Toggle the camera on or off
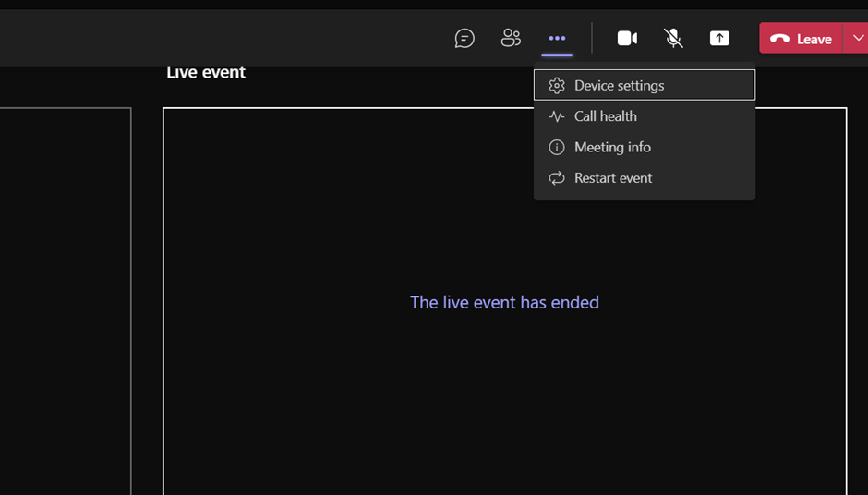 click(x=627, y=38)
